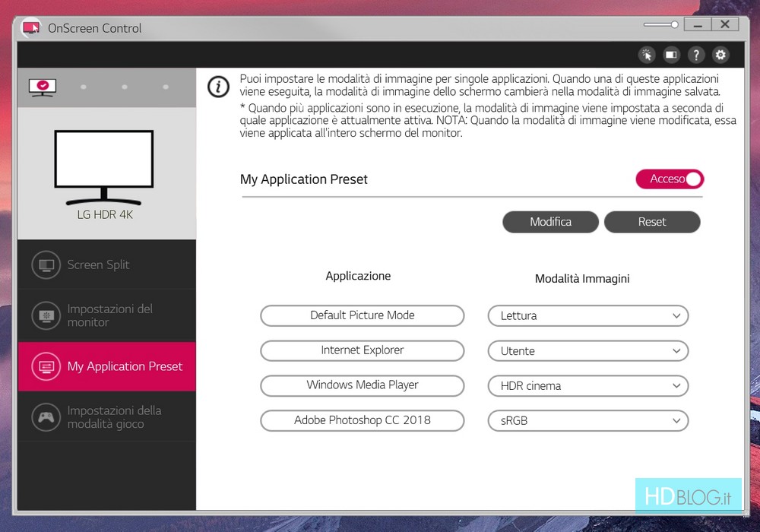This screenshot has height=532, width=760.
Task: Click the LG HDR 4K monitor image
Action: pyautogui.click(x=103, y=167)
